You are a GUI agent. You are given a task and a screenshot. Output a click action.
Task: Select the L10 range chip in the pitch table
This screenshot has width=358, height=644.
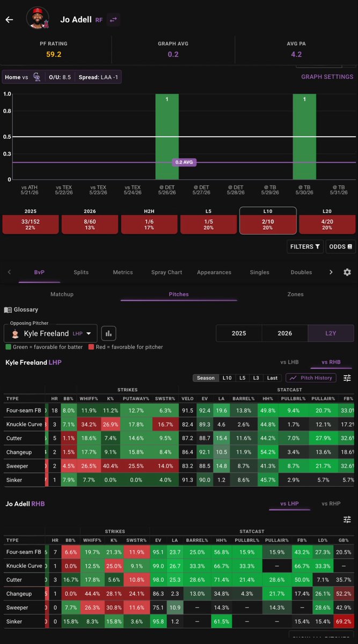click(x=227, y=378)
